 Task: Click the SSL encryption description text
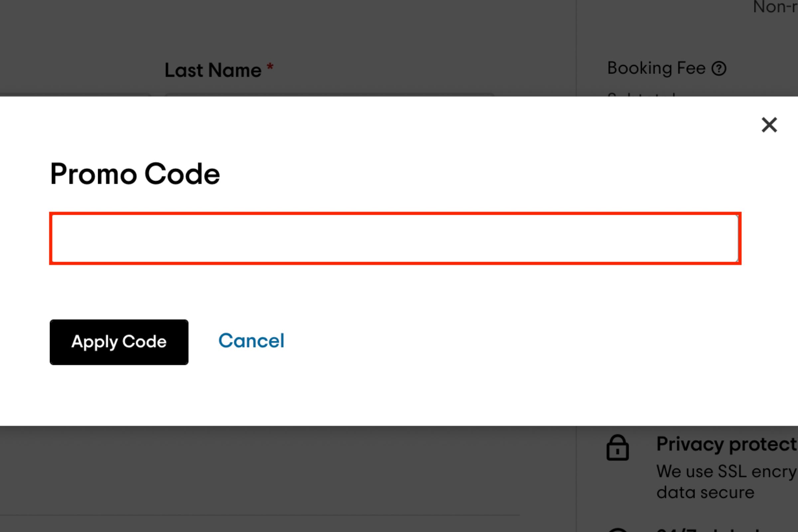727,471
